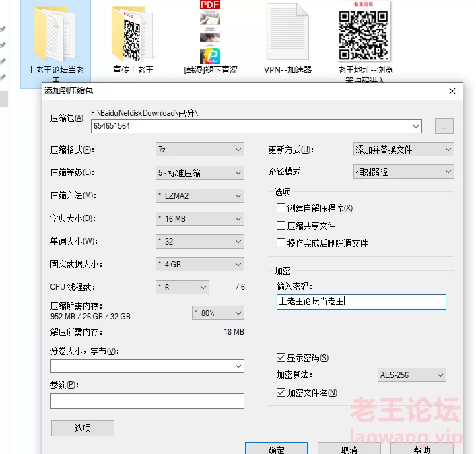This screenshot has width=476, height=454.
Task: Uncheck 显示密码 checkbox
Action: click(x=281, y=358)
